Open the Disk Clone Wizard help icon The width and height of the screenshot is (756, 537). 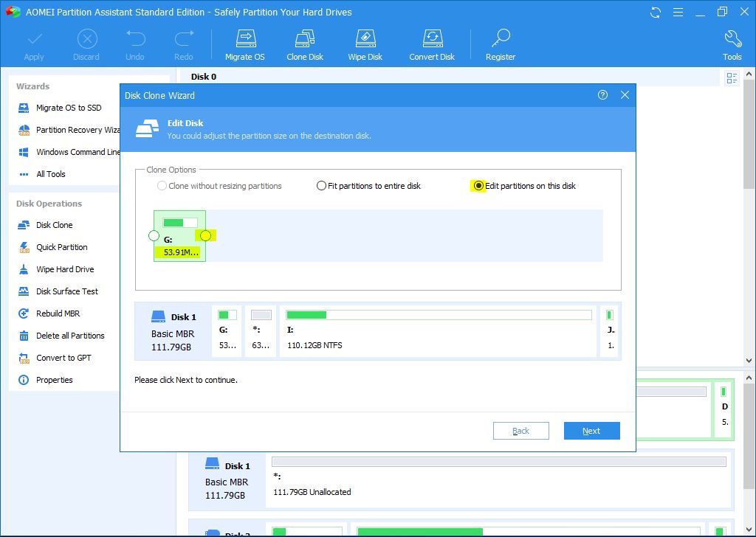coord(602,95)
